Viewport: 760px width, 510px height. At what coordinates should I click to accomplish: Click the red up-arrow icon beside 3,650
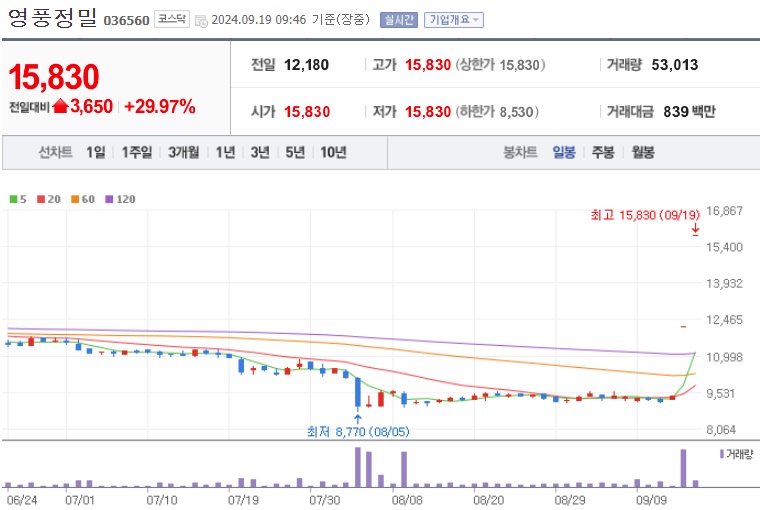pyautogui.click(x=61, y=106)
